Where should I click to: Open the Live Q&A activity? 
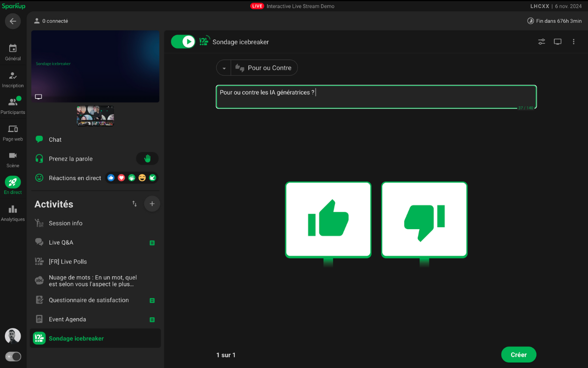(x=61, y=242)
